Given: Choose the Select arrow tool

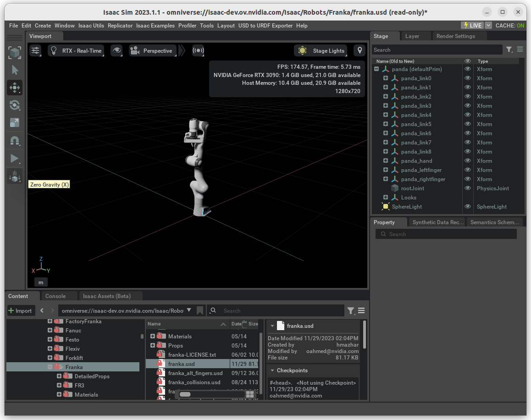Looking at the screenshot, I should [15, 70].
